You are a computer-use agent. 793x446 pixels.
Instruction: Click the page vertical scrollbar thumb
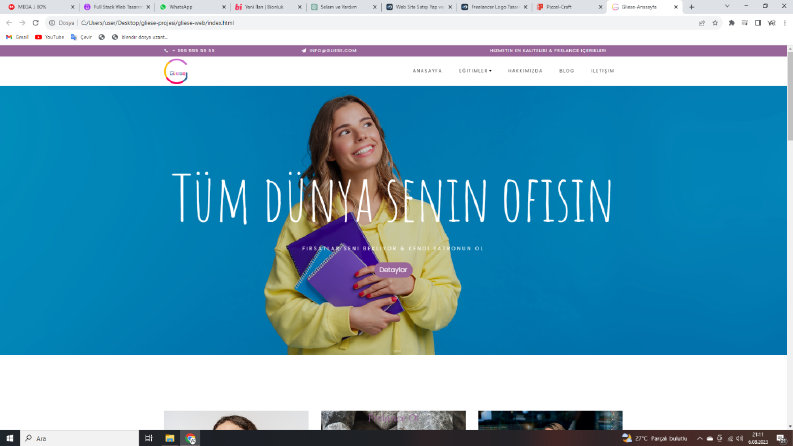tap(790, 96)
